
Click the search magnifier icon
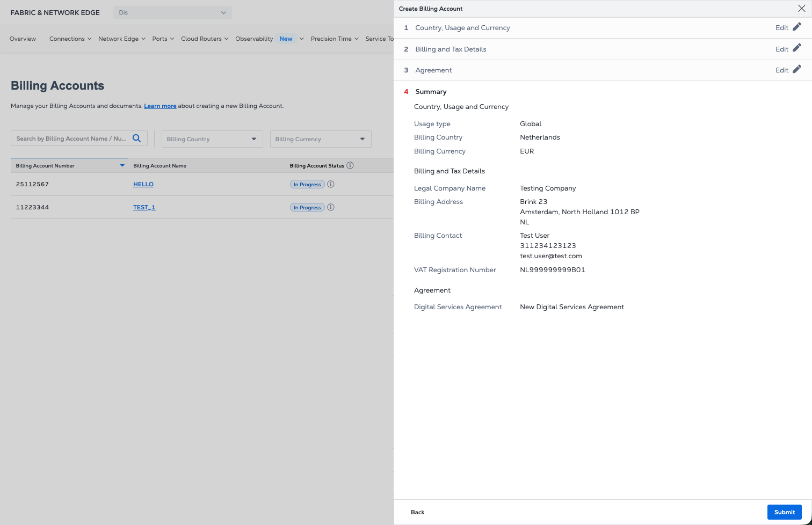(x=137, y=138)
